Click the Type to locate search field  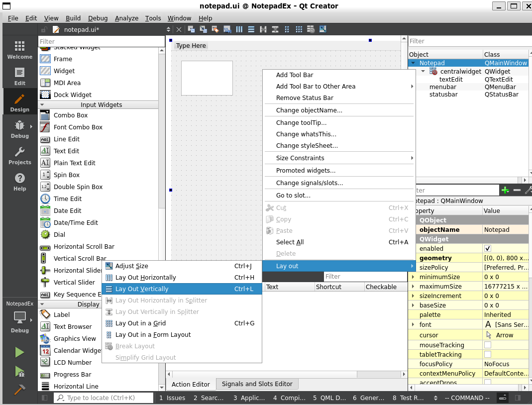coord(105,398)
